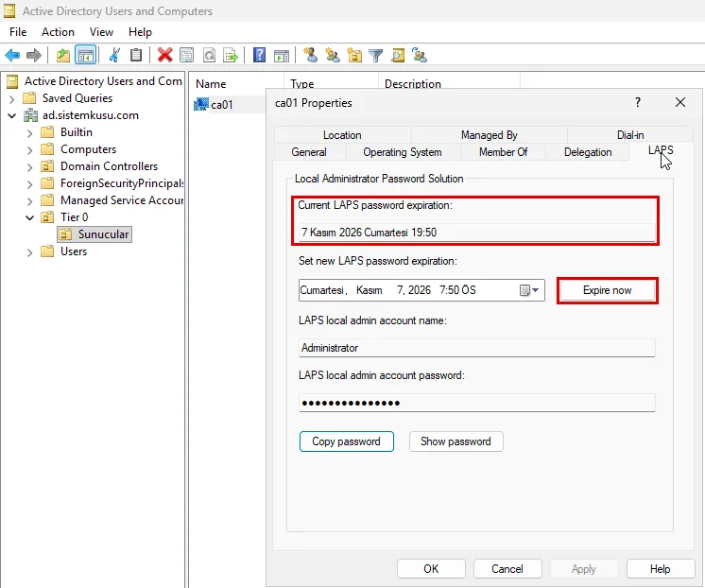Click the LAPS local admin account name field
Image resolution: width=705 pixels, height=588 pixels.
(476, 348)
